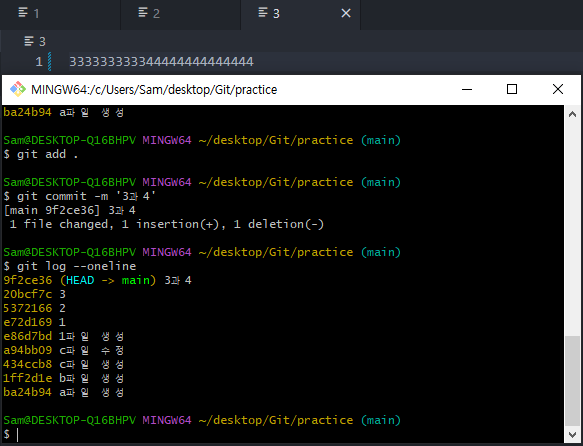Click terminal scrollbar up arrow
Screen dimensions: 583x446
point(572,114)
